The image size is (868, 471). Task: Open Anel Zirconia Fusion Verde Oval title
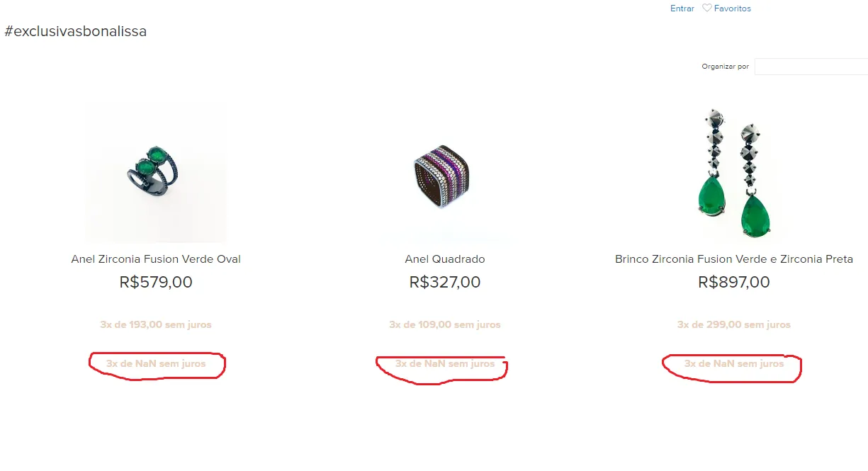pos(156,259)
